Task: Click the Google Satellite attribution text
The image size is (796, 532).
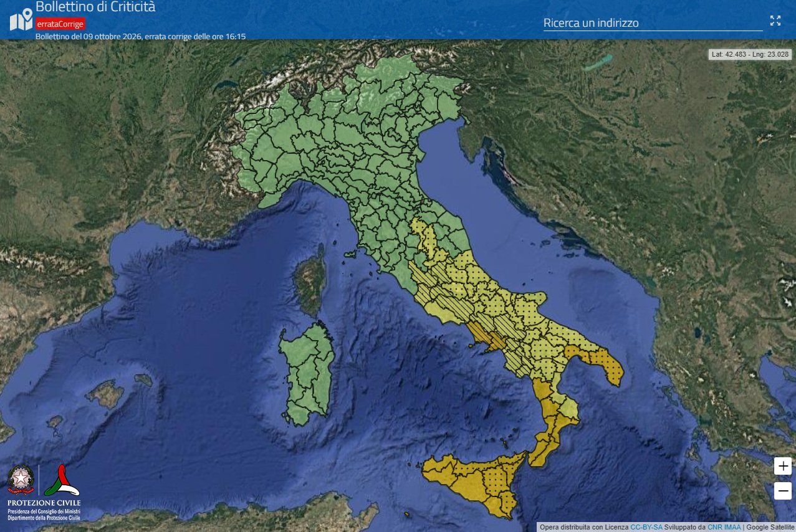Action: point(770,527)
